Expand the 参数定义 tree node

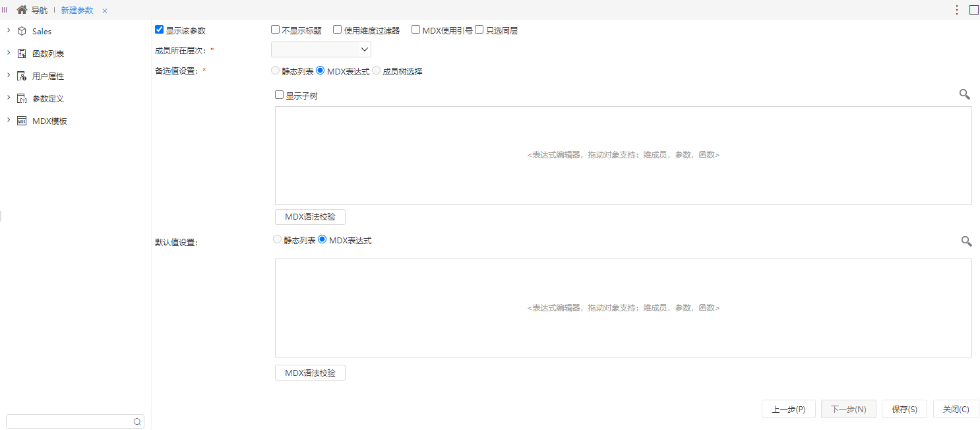click(x=8, y=98)
